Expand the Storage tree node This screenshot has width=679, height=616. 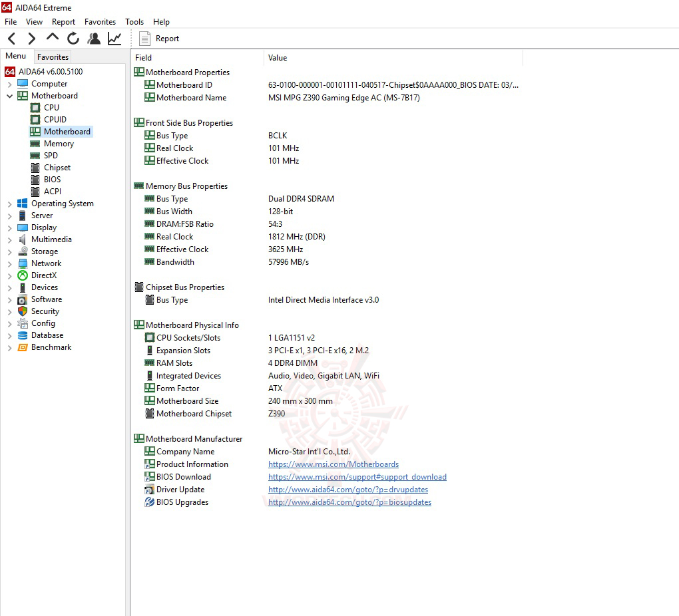pyautogui.click(x=9, y=251)
